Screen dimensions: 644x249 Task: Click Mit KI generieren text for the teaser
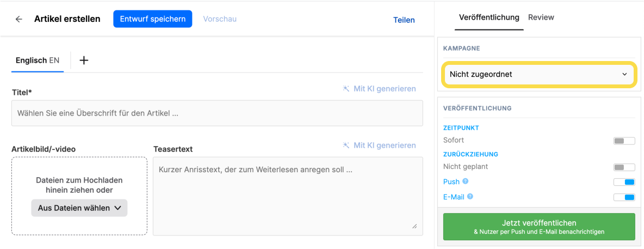click(385, 145)
